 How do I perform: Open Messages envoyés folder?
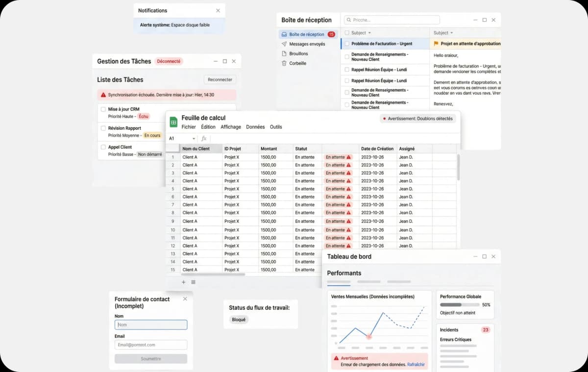pyautogui.click(x=306, y=44)
